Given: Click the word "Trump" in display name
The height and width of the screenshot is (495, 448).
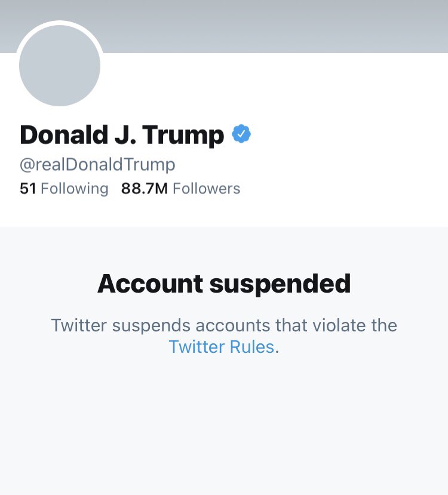Looking at the screenshot, I should (x=183, y=136).
